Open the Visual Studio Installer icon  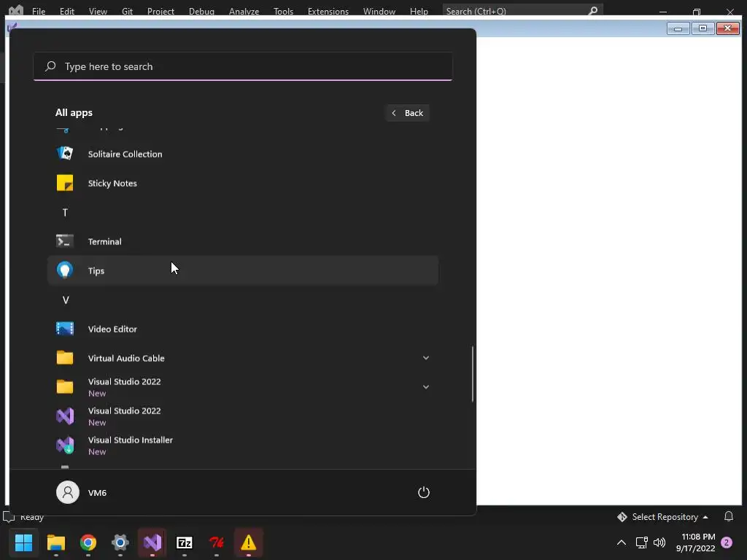[65, 446]
